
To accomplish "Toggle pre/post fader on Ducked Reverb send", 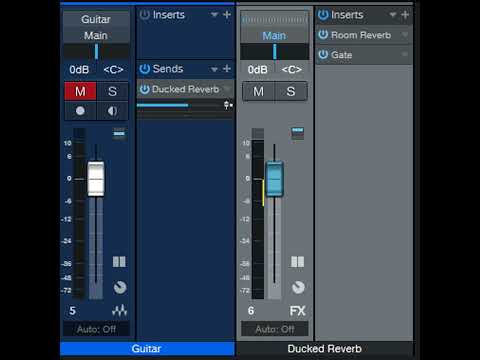I will click(228, 105).
